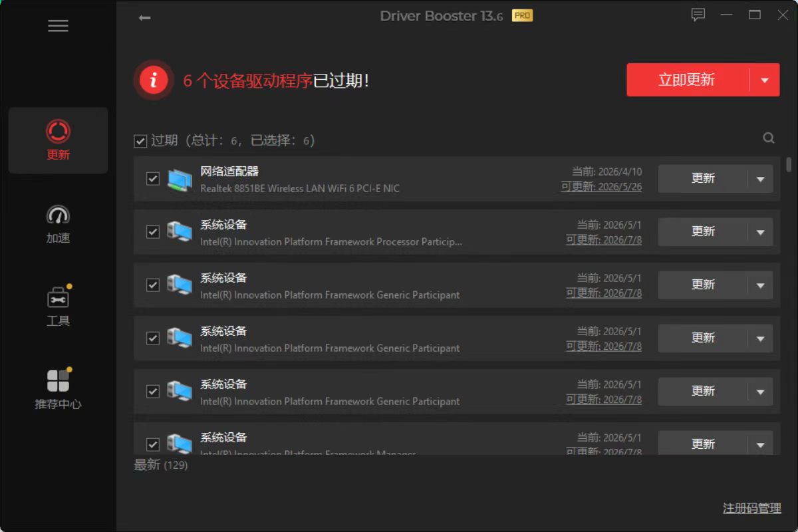Open the 推荐中心 grid icon
The image size is (798, 532).
[x=58, y=380]
